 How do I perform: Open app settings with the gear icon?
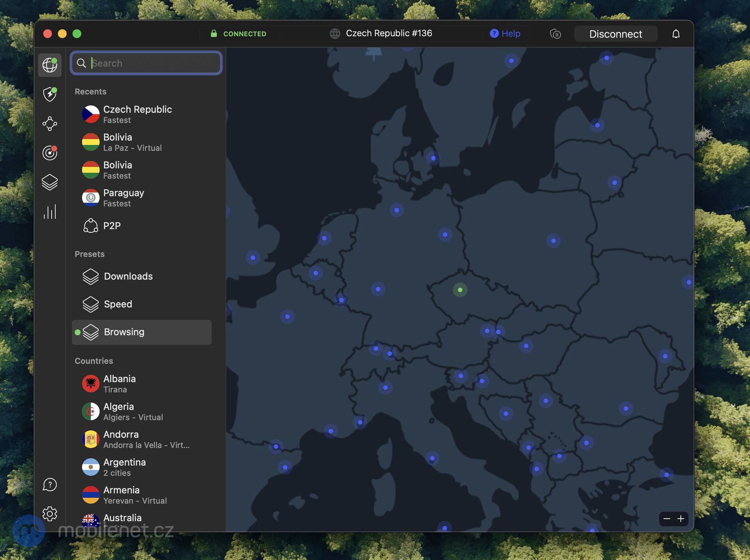50,514
